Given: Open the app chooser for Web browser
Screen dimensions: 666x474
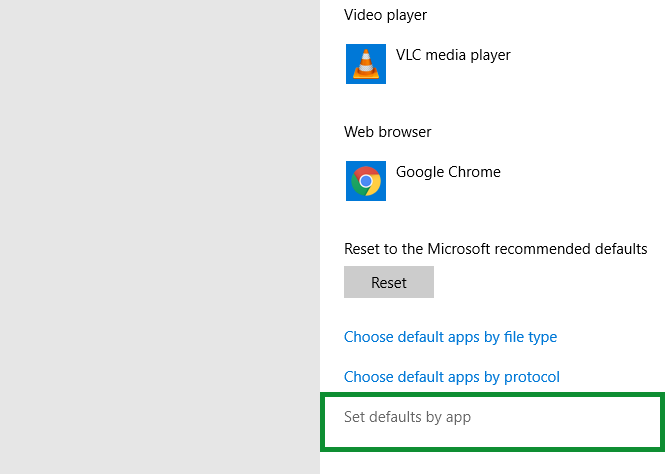Looking at the screenshot, I should [x=425, y=181].
